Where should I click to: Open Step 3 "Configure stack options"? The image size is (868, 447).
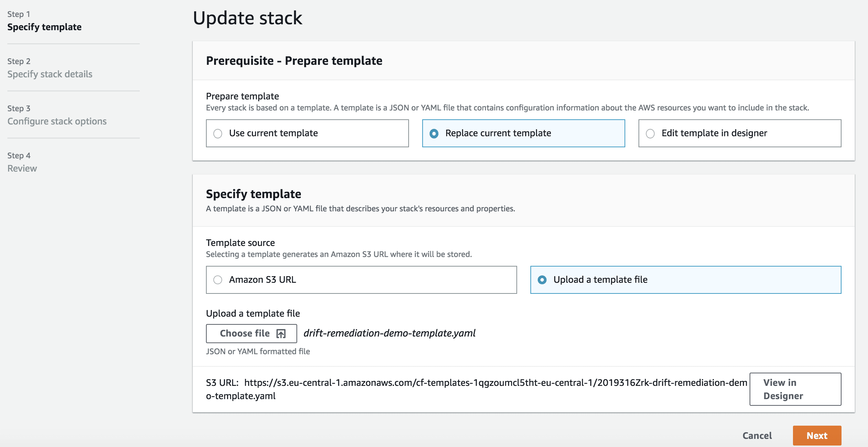click(x=57, y=121)
